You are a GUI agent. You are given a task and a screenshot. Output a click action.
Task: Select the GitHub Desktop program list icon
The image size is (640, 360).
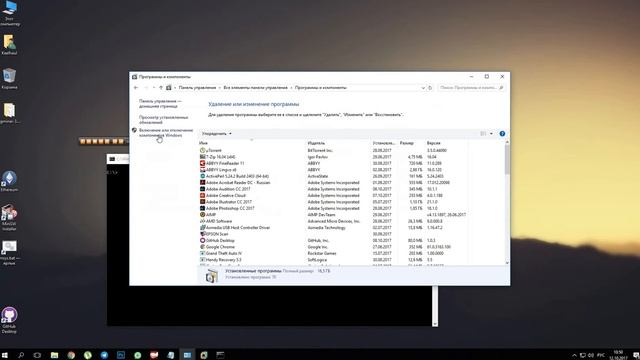click(x=202, y=240)
